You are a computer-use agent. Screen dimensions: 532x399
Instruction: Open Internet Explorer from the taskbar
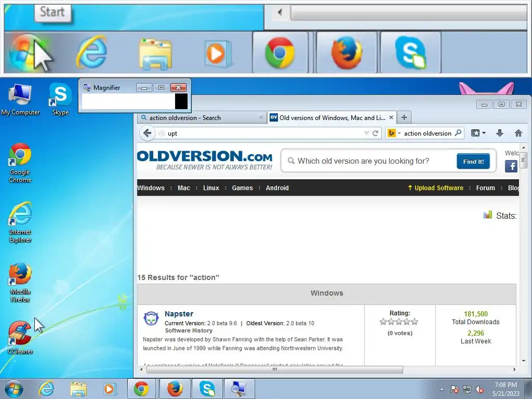point(46,389)
